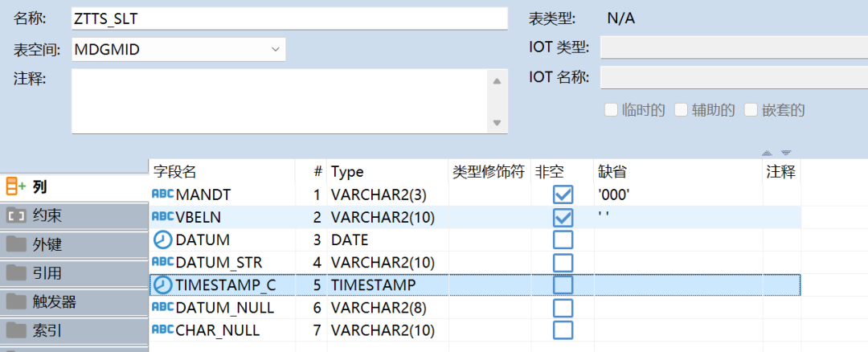Screen dimensions: 868x352
Task: Check 非空 for the TIMESTAMP_C column
Action: pyautogui.click(x=563, y=285)
